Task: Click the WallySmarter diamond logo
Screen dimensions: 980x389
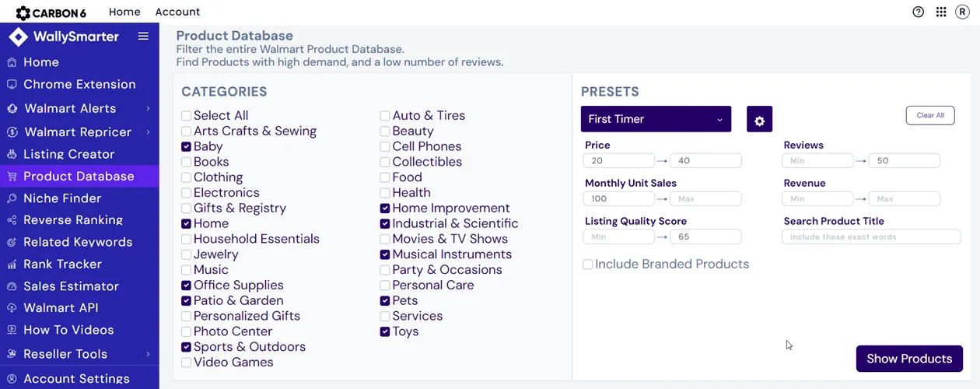Action: click(18, 37)
